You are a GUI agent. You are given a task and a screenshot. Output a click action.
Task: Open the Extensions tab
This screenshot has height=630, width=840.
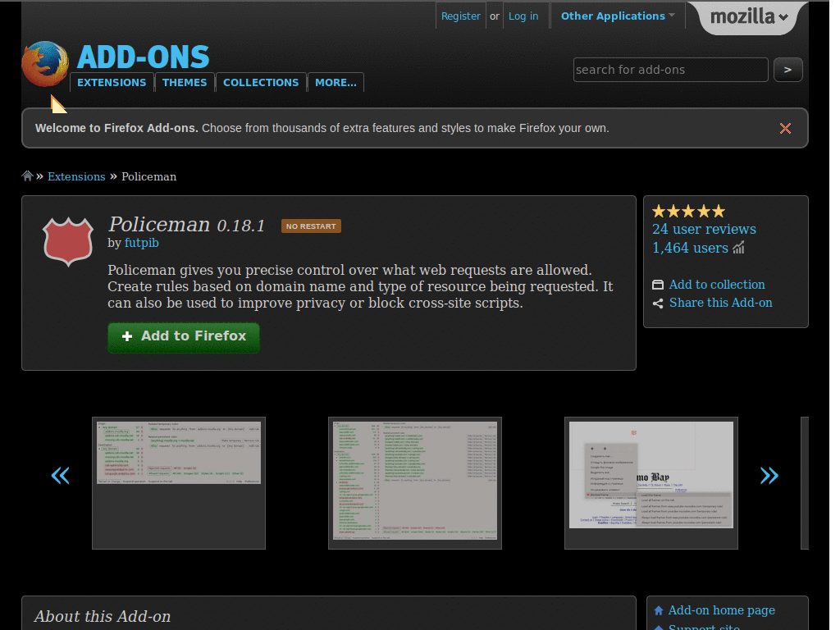[112, 83]
